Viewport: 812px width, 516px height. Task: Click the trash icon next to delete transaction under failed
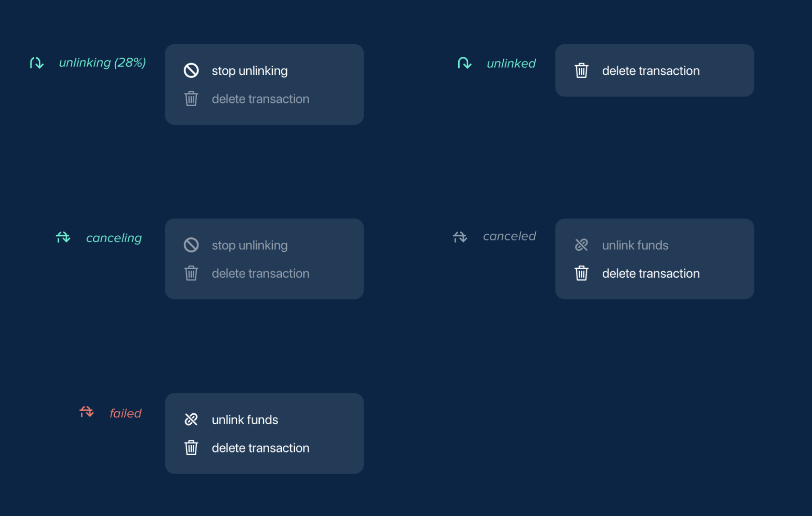click(191, 448)
